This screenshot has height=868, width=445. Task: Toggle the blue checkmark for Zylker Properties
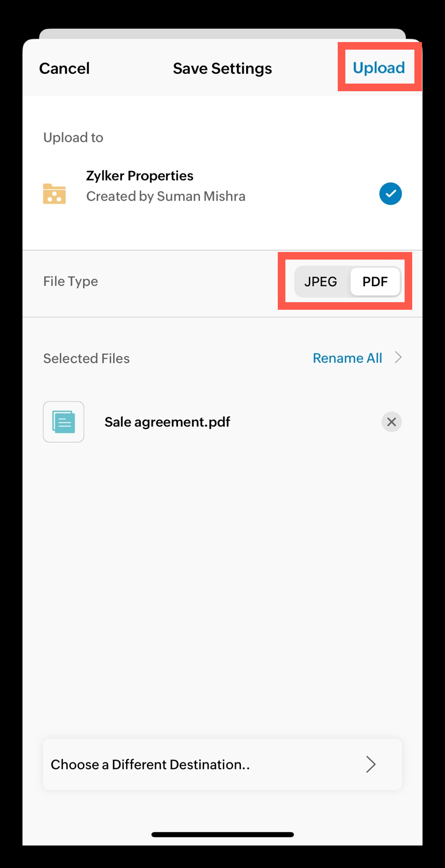tap(390, 194)
